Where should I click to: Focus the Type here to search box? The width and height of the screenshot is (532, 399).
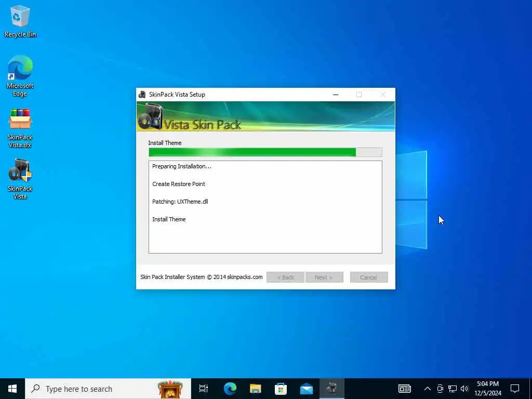coord(108,389)
